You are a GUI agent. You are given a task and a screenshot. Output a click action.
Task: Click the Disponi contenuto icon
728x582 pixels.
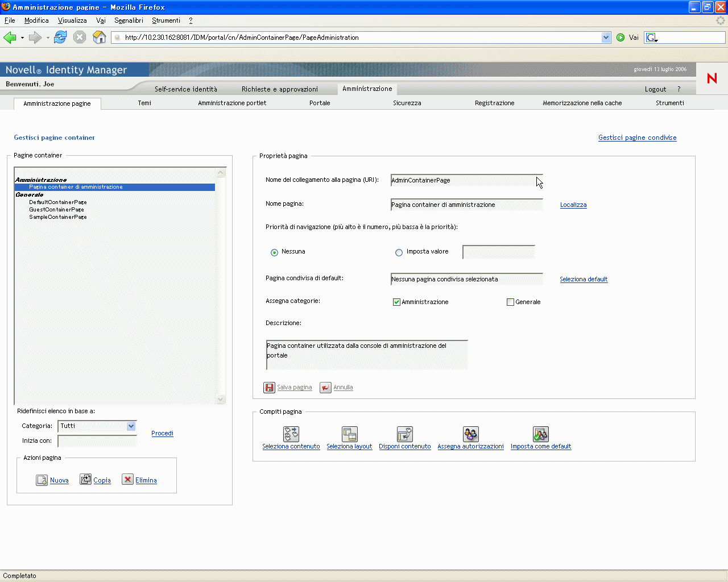(405, 434)
